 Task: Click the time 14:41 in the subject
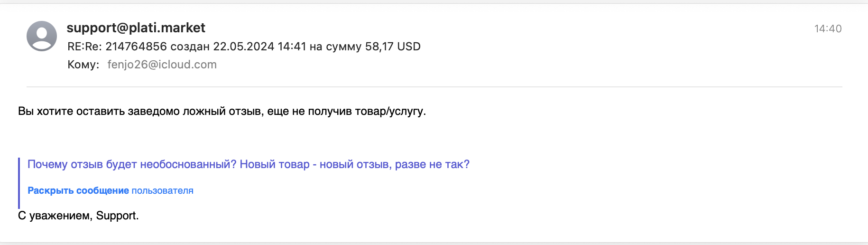292,47
